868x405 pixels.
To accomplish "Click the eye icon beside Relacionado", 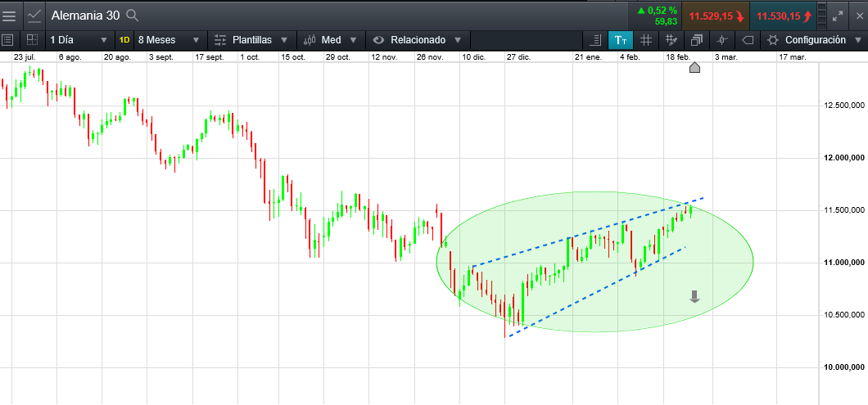I will pyautogui.click(x=378, y=40).
